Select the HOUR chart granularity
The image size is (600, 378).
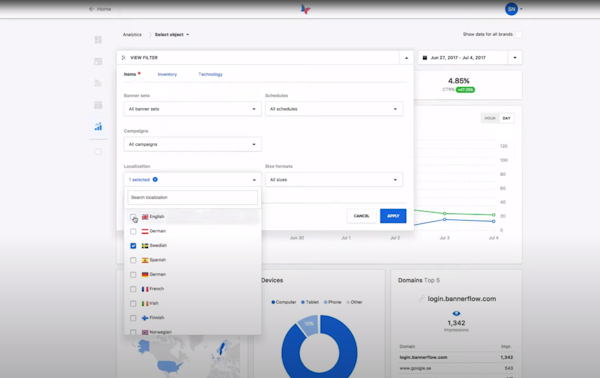pos(490,118)
